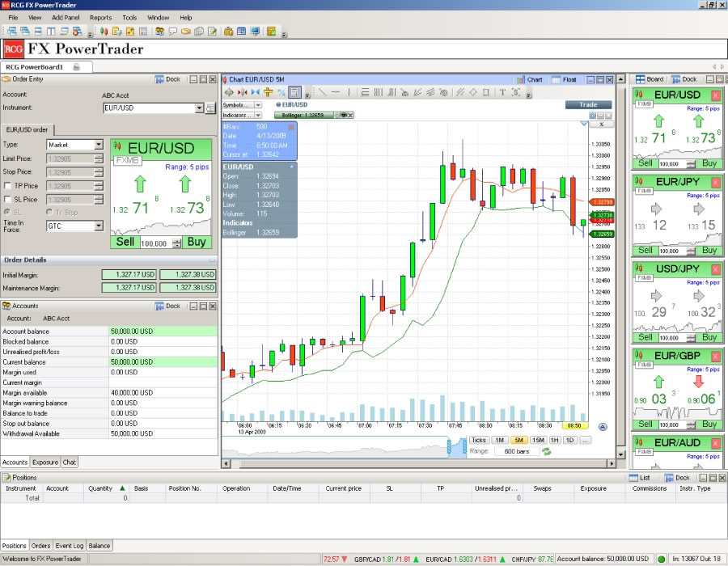Screen dimensions: 728x566
Task: Open the Add Panel menu
Action: [66, 18]
